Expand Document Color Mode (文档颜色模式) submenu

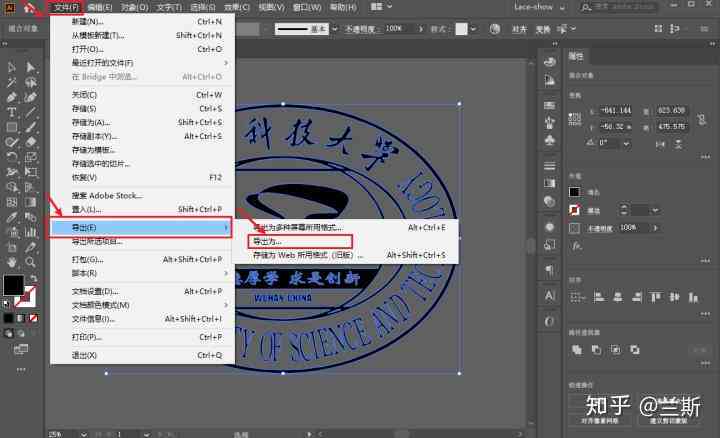[x=142, y=305]
